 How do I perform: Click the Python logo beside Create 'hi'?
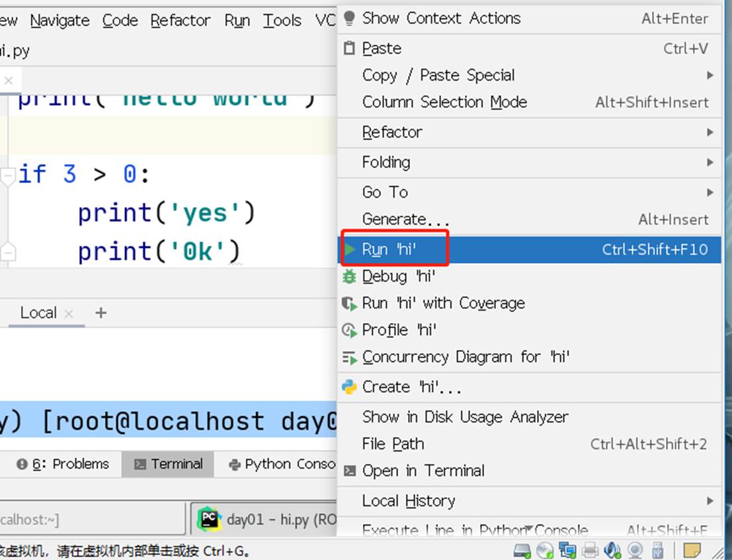[349, 387]
